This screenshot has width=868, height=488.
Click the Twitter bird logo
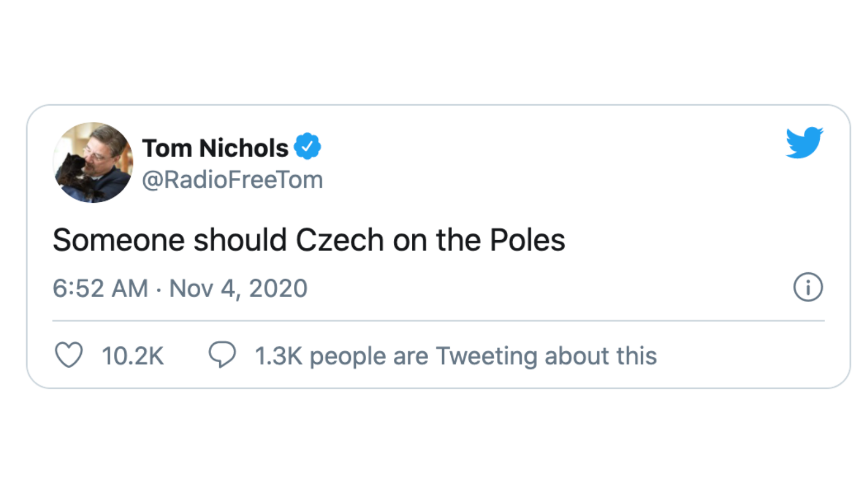pyautogui.click(x=805, y=143)
